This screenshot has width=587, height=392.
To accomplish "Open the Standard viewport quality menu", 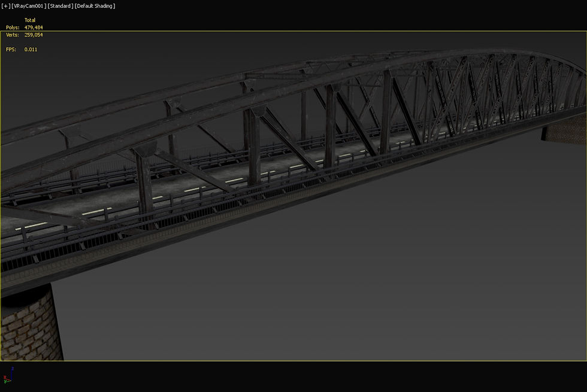I will pos(60,6).
